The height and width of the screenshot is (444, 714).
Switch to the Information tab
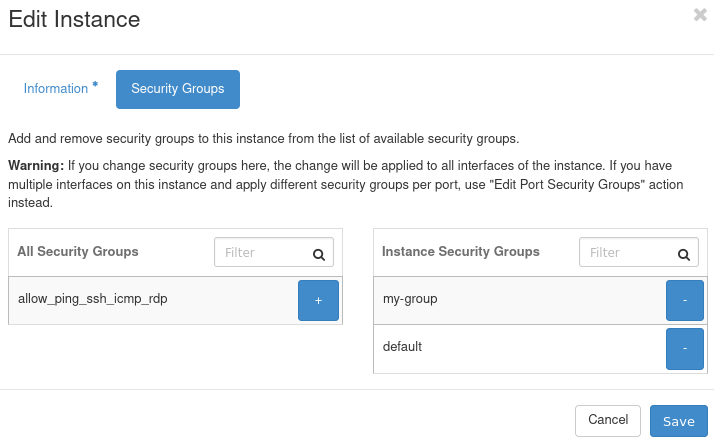[x=56, y=89]
